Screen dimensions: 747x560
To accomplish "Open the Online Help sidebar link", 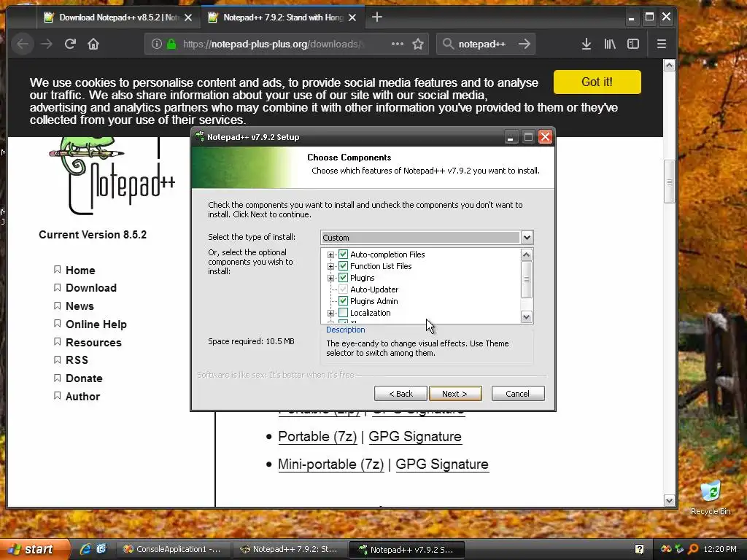I will pyautogui.click(x=96, y=324).
